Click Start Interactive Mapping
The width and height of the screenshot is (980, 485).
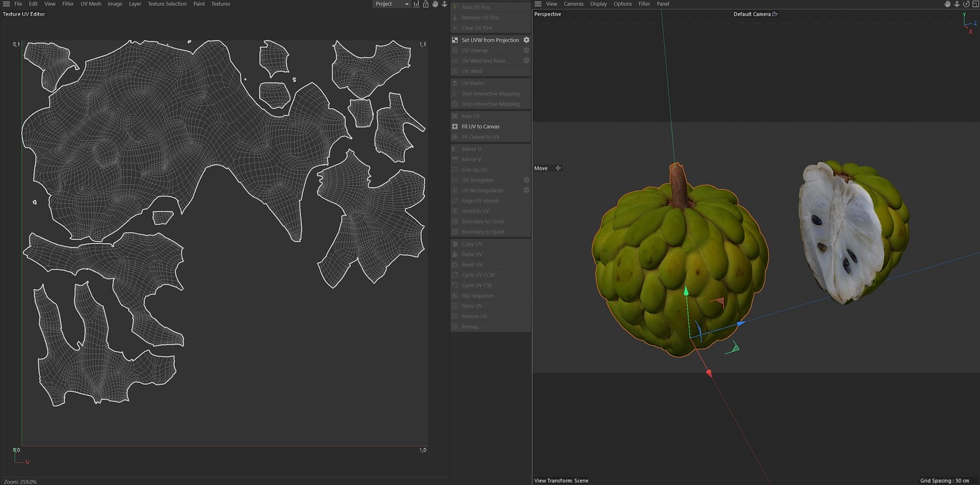coord(490,94)
